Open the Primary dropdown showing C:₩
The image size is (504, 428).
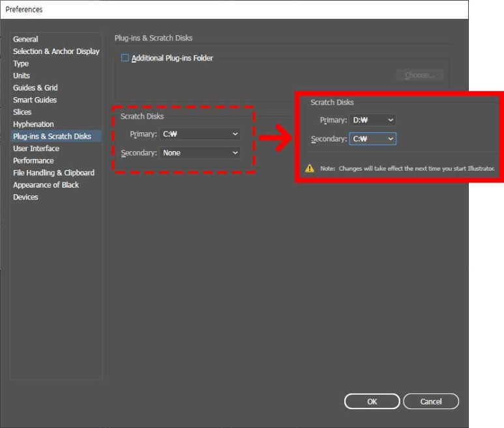tap(200, 134)
